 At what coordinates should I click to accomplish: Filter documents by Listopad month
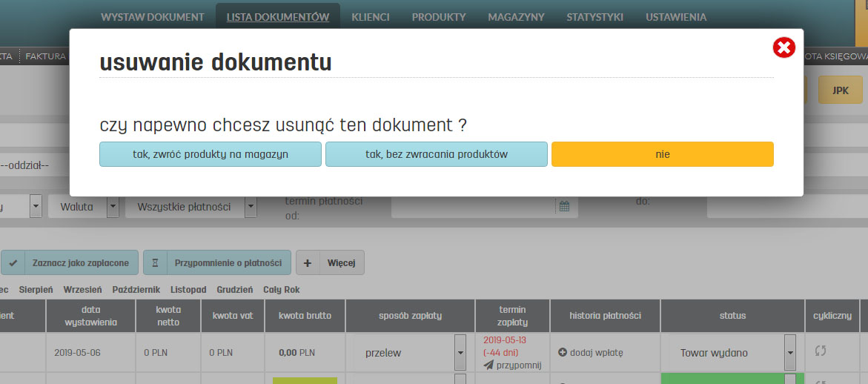188,290
